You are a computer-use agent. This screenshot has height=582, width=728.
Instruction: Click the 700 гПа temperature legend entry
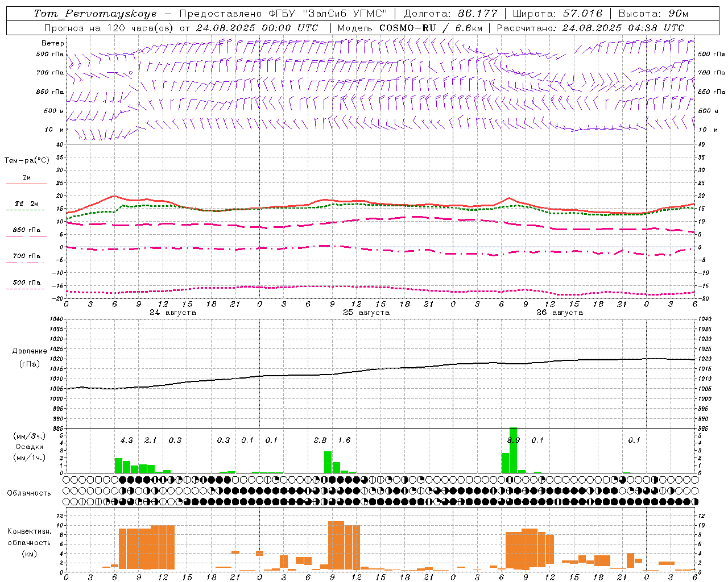[x=27, y=256]
